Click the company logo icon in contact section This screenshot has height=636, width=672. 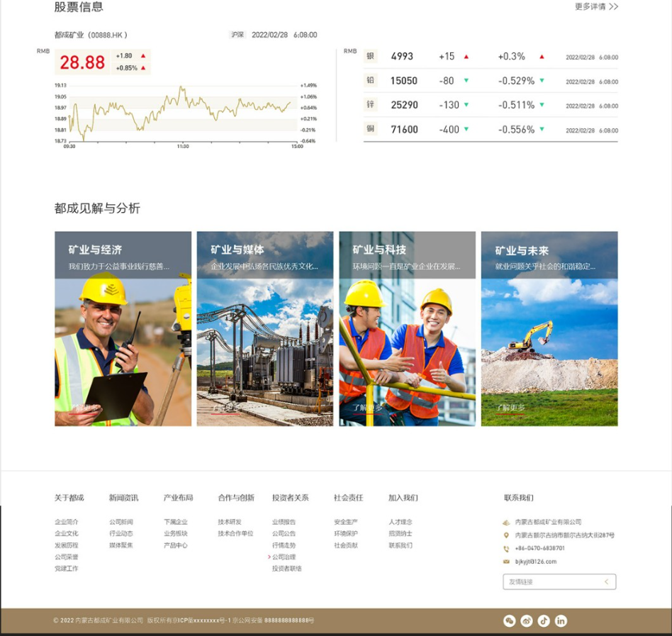click(506, 523)
